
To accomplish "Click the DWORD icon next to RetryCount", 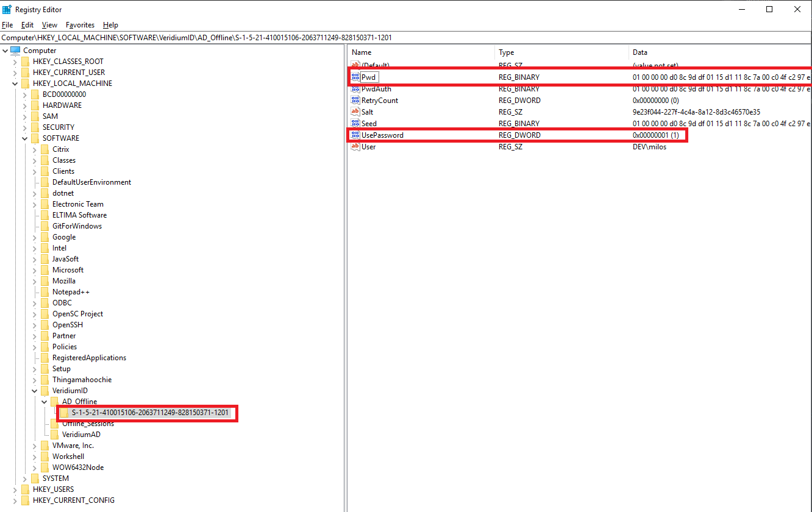I will pyautogui.click(x=355, y=101).
